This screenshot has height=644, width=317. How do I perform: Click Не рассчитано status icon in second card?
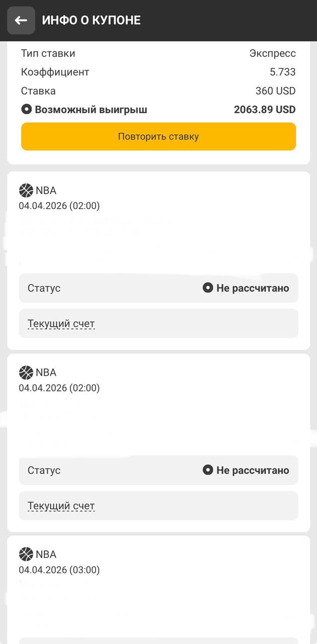point(208,470)
